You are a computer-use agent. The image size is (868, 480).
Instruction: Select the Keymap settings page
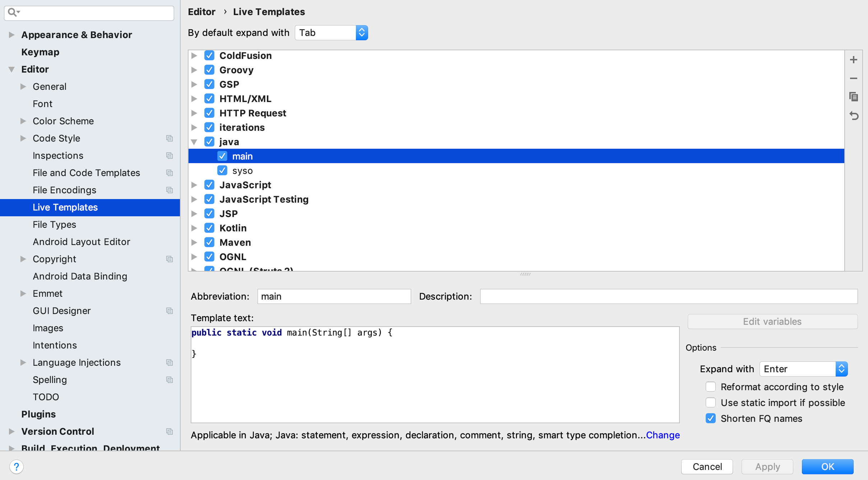(x=40, y=52)
